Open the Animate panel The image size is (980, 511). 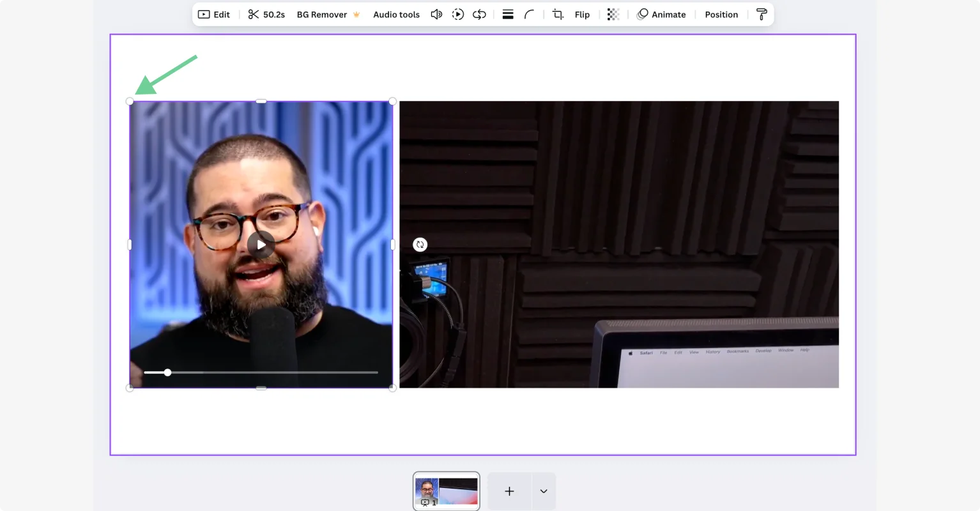662,14
